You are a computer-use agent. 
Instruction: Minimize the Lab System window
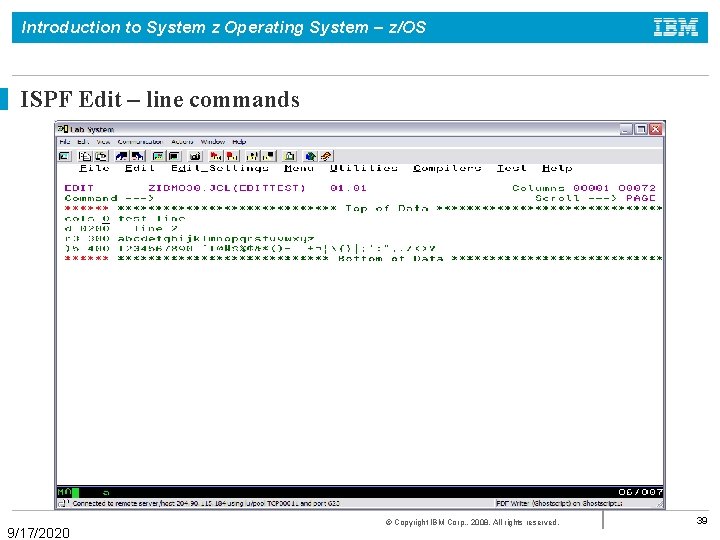tap(626, 129)
